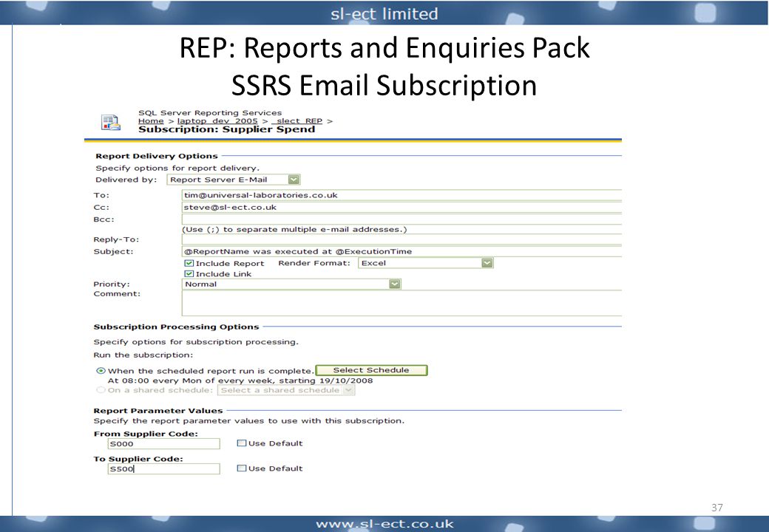The width and height of the screenshot is (769, 532).
Task: Open the _slect_REP breadcrumb link
Action: 297,121
